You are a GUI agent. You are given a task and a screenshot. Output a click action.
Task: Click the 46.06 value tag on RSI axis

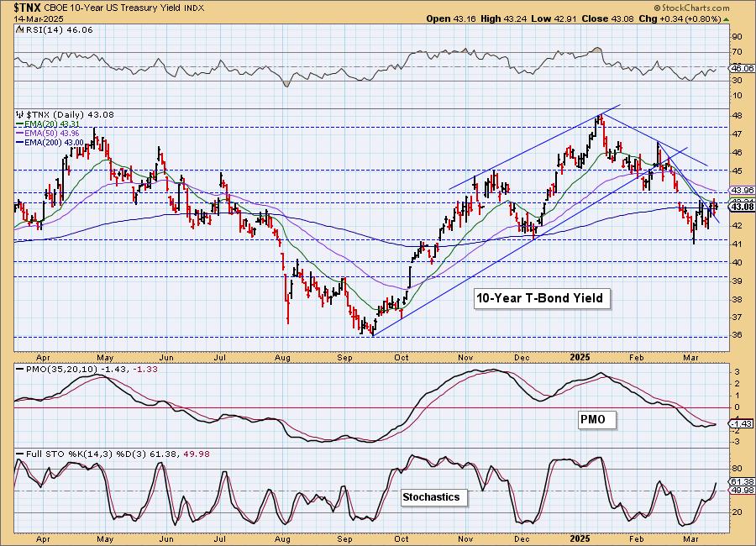pyautogui.click(x=743, y=69)
